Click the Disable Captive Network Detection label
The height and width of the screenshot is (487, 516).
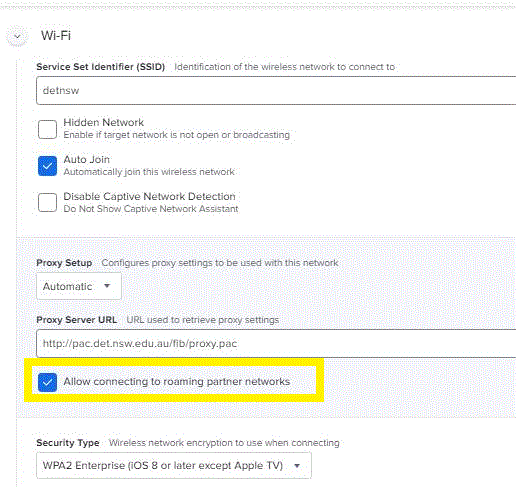tap(149, 196)
